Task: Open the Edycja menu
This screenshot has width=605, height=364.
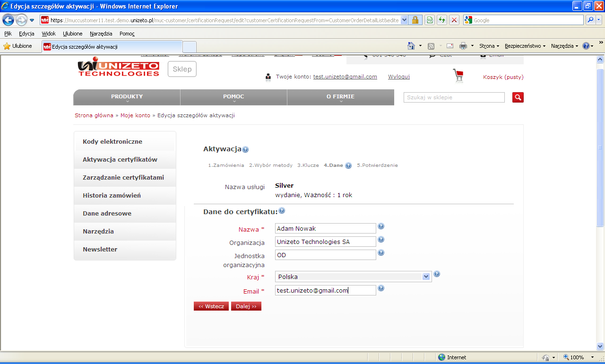Action: tap(26, 34)
